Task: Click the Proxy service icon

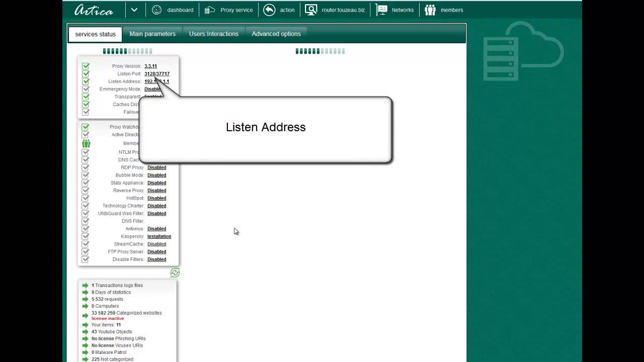Action: click(210, 10)
